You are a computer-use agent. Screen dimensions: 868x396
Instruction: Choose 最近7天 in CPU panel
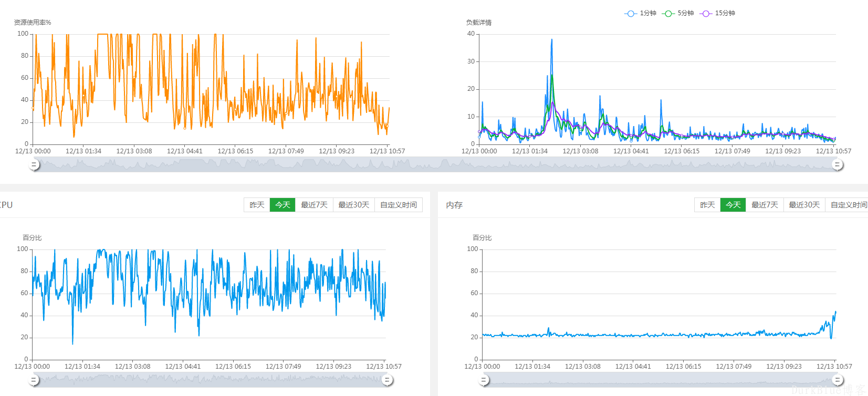click(314, 205)
